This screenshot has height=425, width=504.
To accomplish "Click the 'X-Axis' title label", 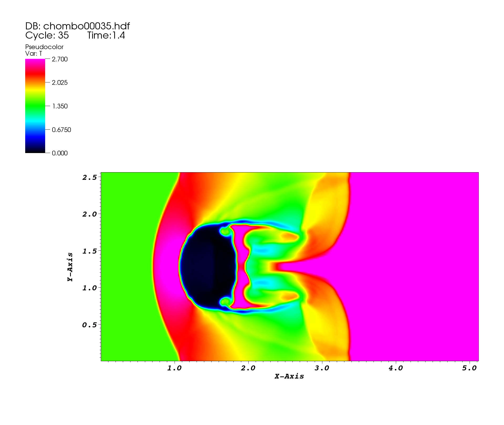I will (x=289, y=376).
